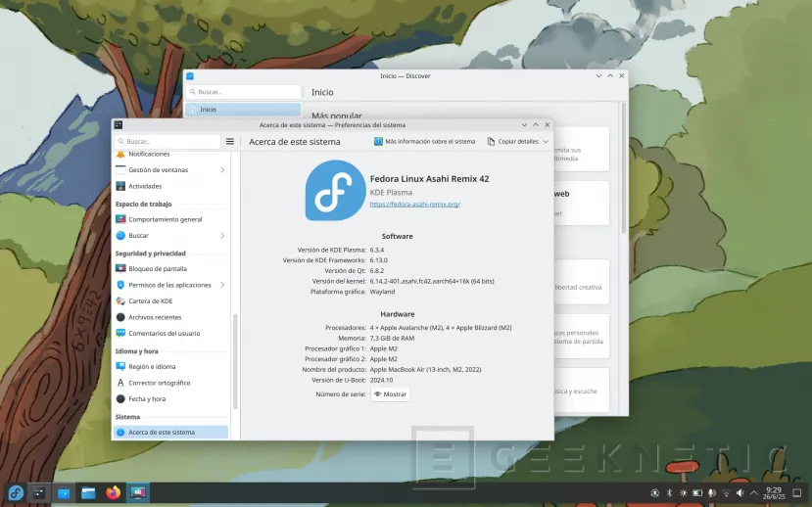Click the Wayland graphics platform value
812x507 pixels.
coord(382,292)
